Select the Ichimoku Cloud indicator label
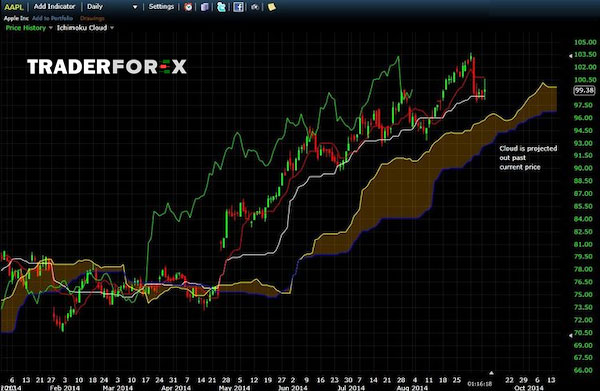Screen dimensions: 600x391 point(82,28)
